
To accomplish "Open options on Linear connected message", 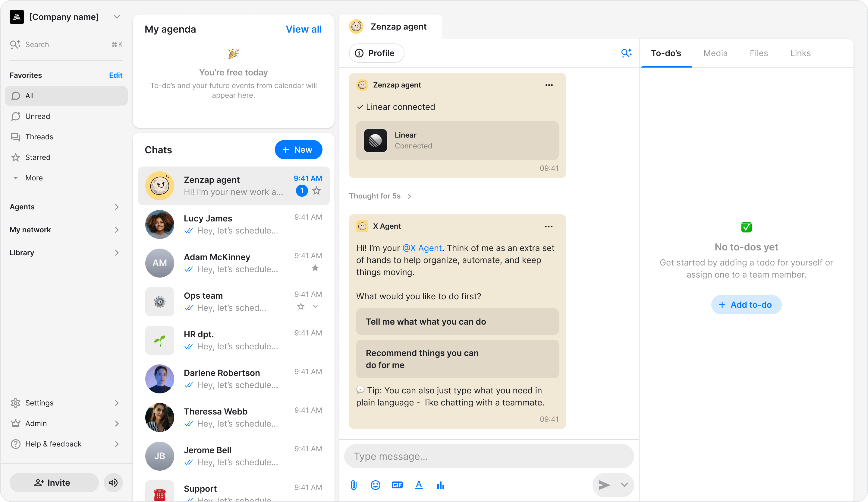I will coord(549,85).
